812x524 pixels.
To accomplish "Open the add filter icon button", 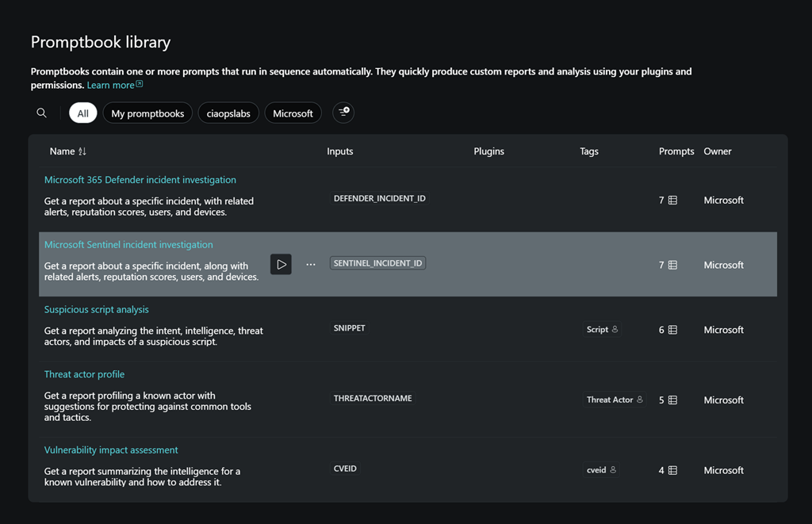I will tap(343, 113).
